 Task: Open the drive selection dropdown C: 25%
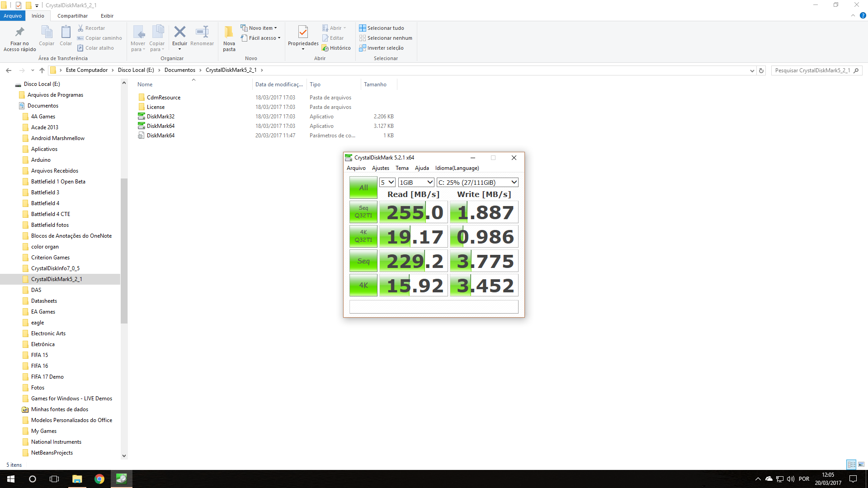coord(477,182)
